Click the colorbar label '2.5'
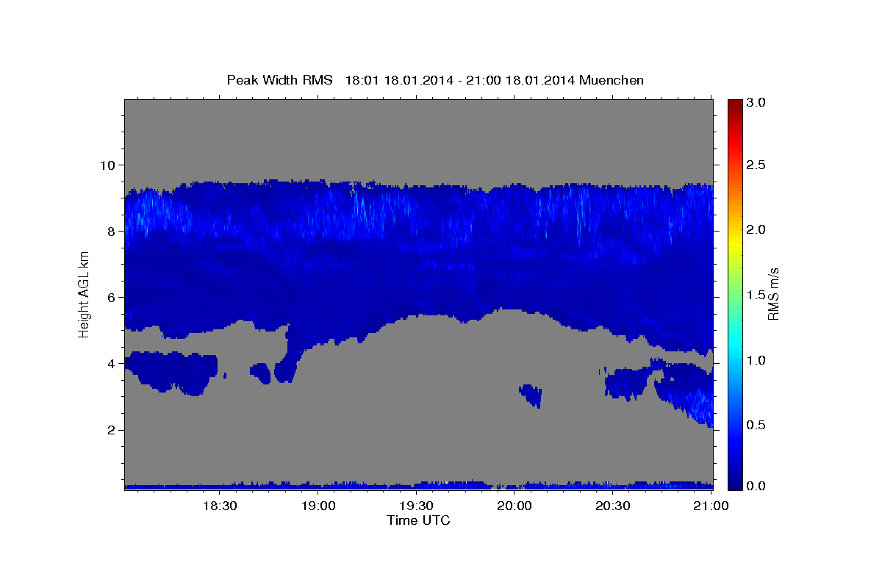 (756, 165)
